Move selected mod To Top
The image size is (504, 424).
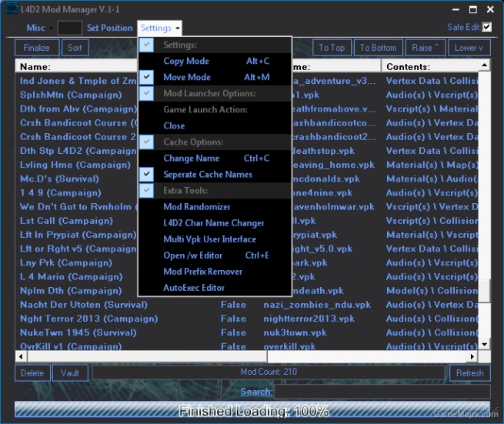point(332,48)
